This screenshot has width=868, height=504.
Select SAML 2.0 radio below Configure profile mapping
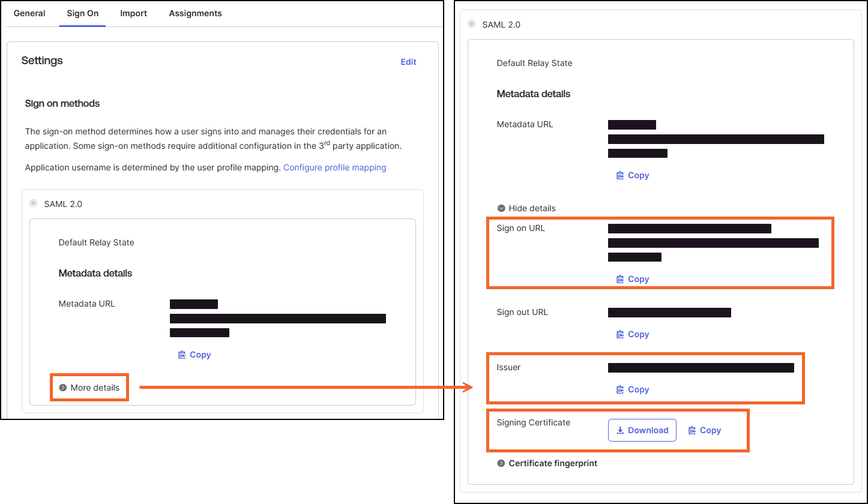33,204
